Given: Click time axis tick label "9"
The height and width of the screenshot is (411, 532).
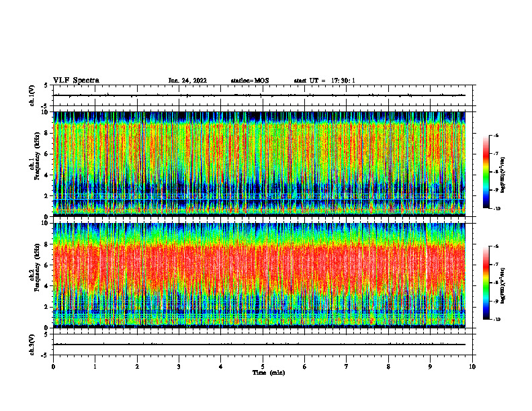Looking at the screenshot, I should coord(430,367).
